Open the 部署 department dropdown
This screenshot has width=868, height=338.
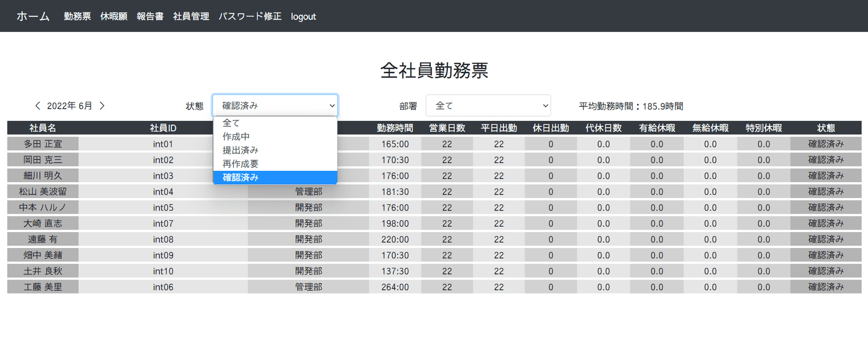pos(488,106)
